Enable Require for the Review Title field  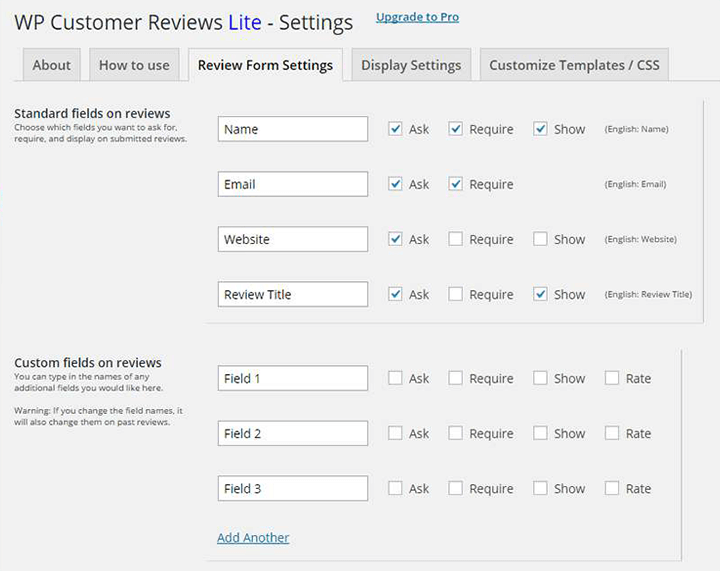[455, 294]
